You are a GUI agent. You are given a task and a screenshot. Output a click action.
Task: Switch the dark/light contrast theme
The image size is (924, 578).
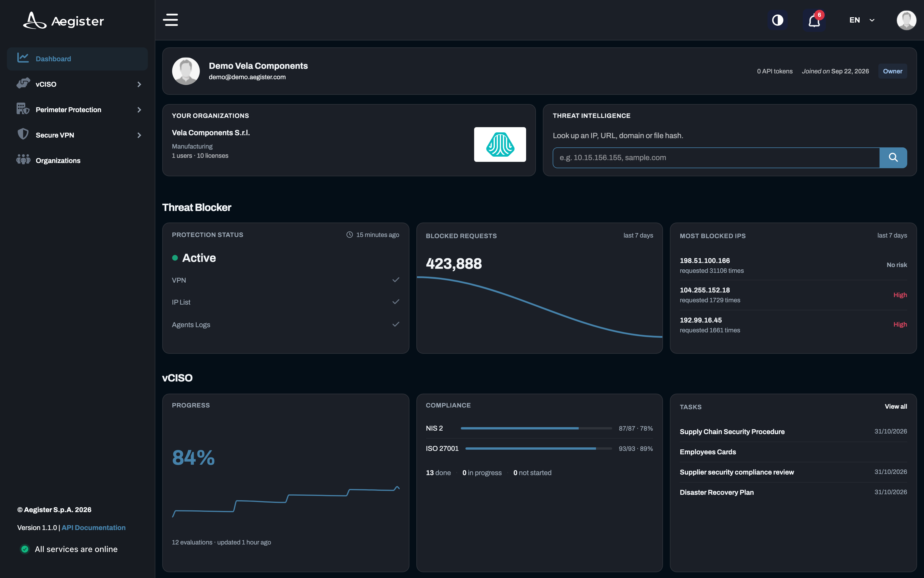(x=777, y=20)
